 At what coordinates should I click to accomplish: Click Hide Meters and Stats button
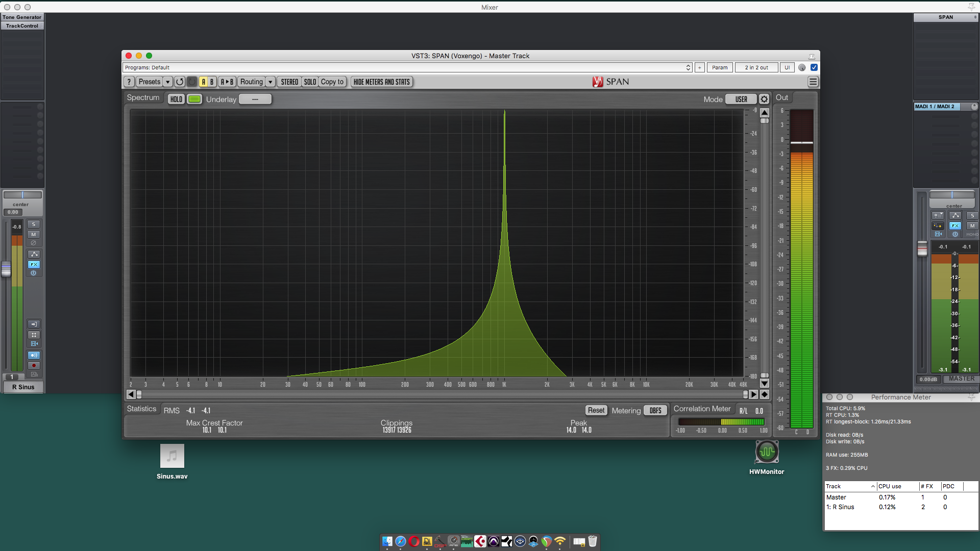[x=381, y=82]
